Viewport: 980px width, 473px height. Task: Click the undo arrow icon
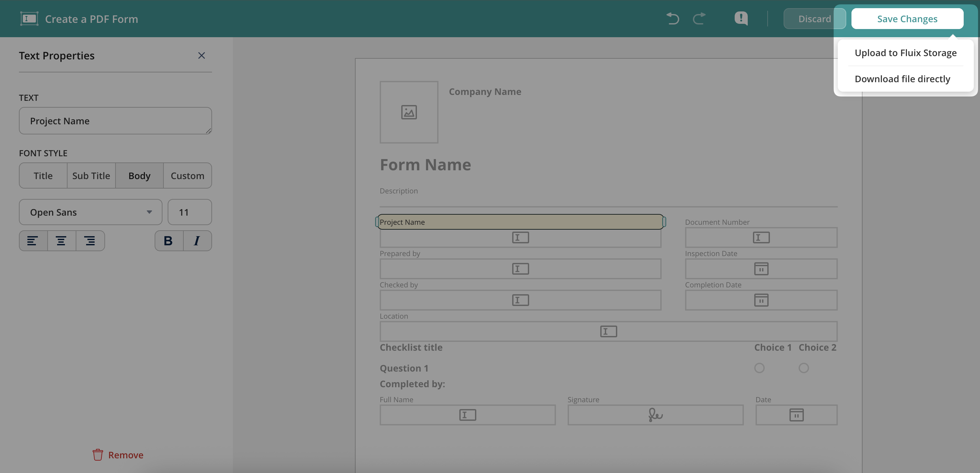coord(673,18)
